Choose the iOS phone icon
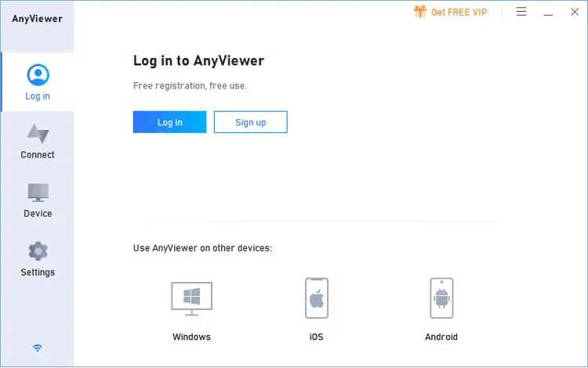Image resolution: width=588 pixels, height=368 pixels. [317, 298]
